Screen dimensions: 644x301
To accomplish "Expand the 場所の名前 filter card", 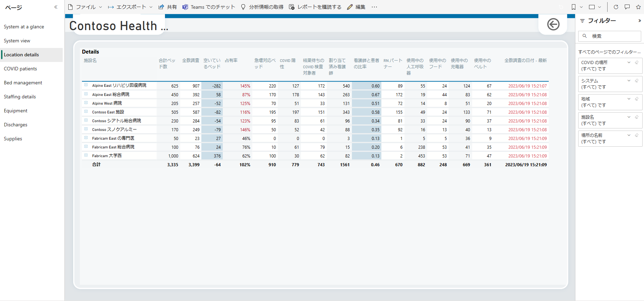I will pos(629,135).
